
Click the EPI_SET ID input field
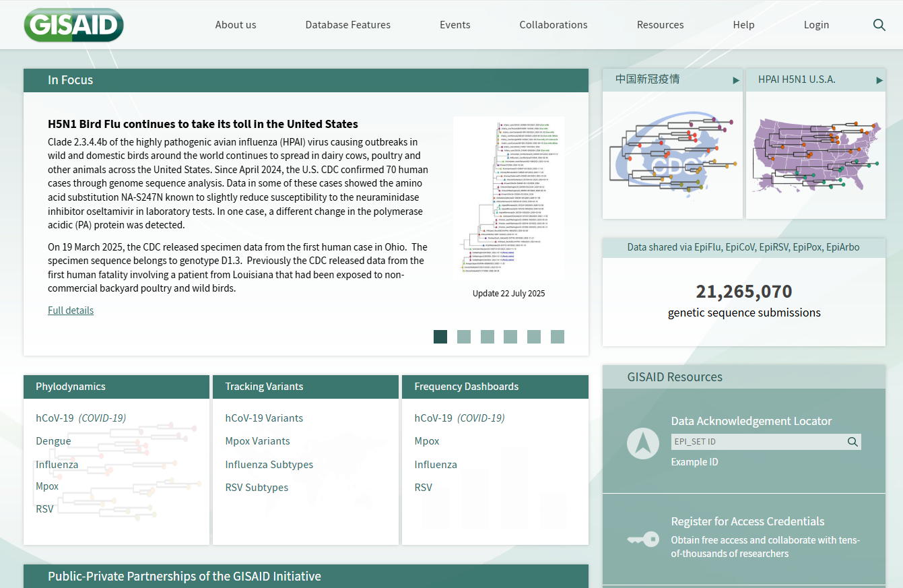tap(758, 442)
